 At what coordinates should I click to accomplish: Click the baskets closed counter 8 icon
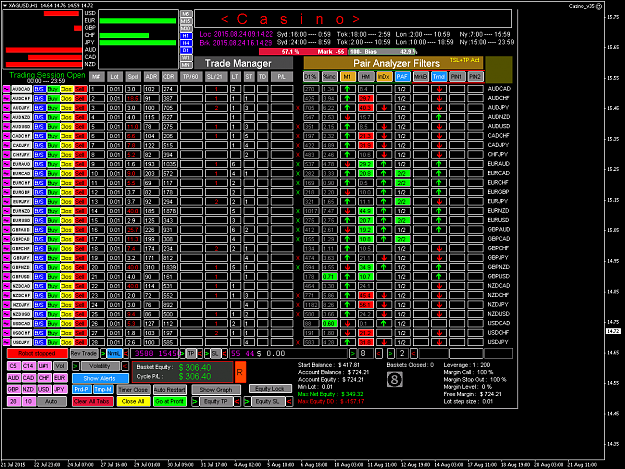click(x=395, y=379)
